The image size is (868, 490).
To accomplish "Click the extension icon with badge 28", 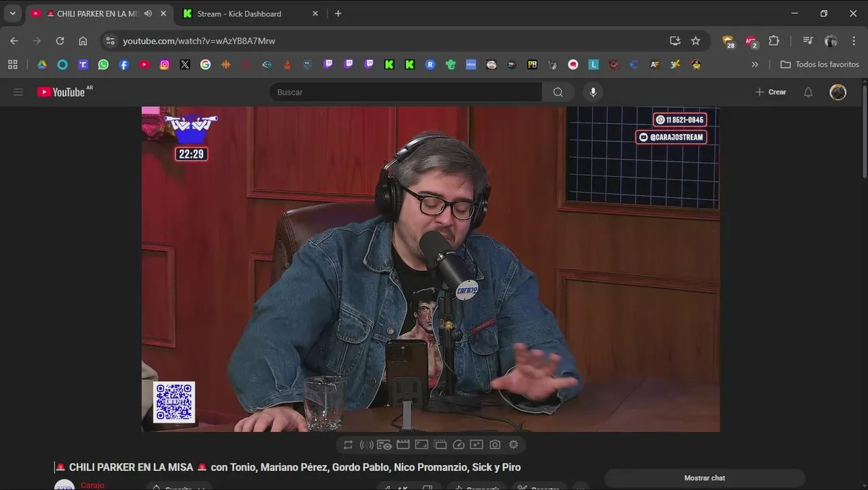I will pyautogui.click(x=728, y=42).
